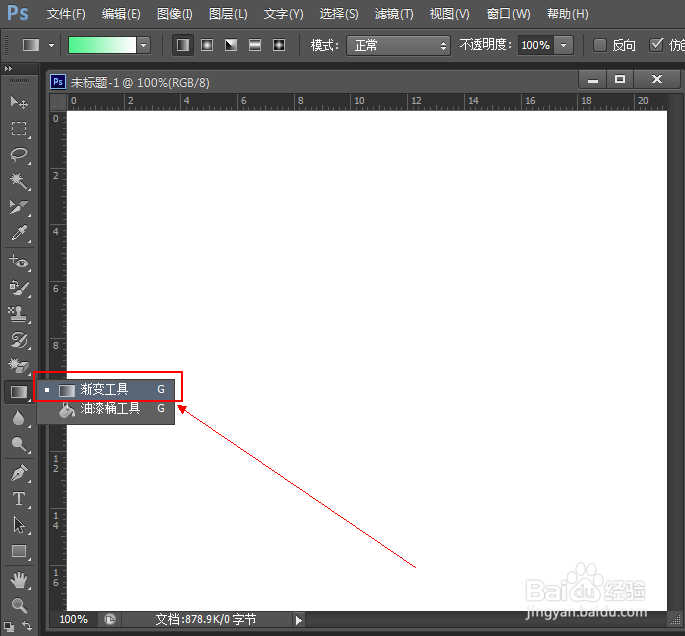
Task: Select the Color Replacement brush tool
Action: click(x=19, y=287)
